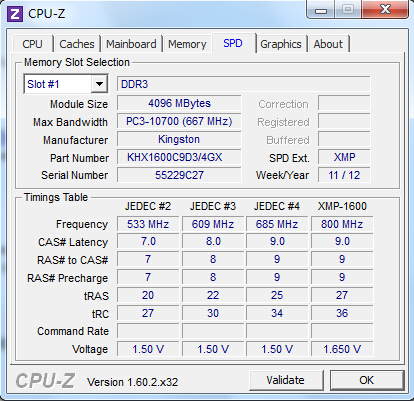
Task: Click the CPU-Z purple Z title icon
Action: [x=15, y=14]
